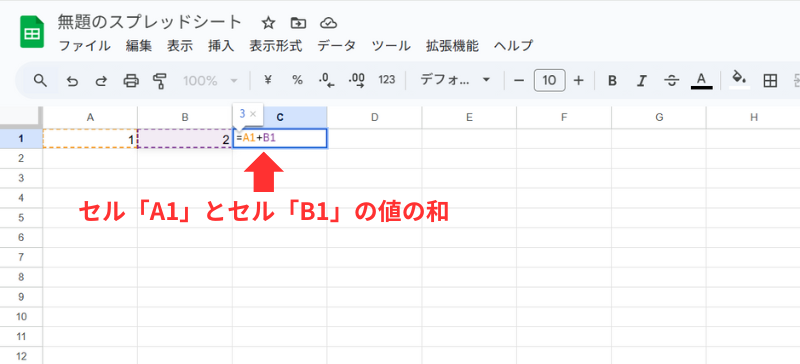Select row 11 header
The width and height of the screenshot is (800, 364).
click(21, 337)
